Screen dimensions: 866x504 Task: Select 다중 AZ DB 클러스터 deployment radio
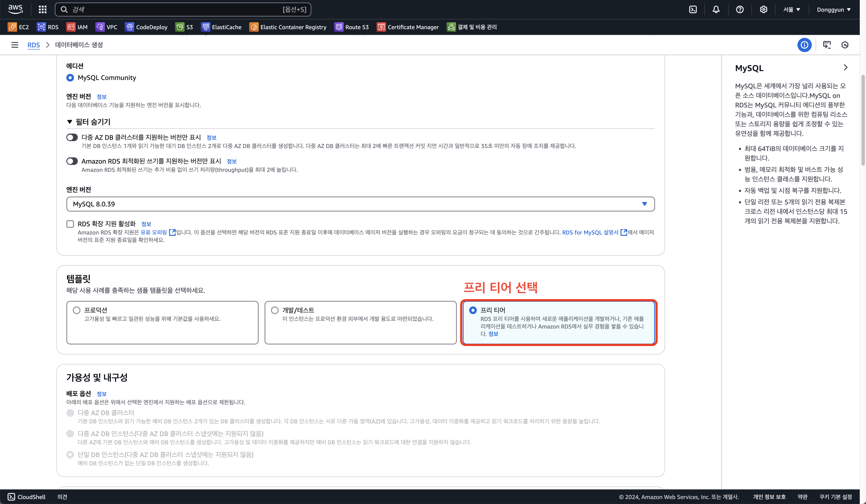click(x=70, y=413)
